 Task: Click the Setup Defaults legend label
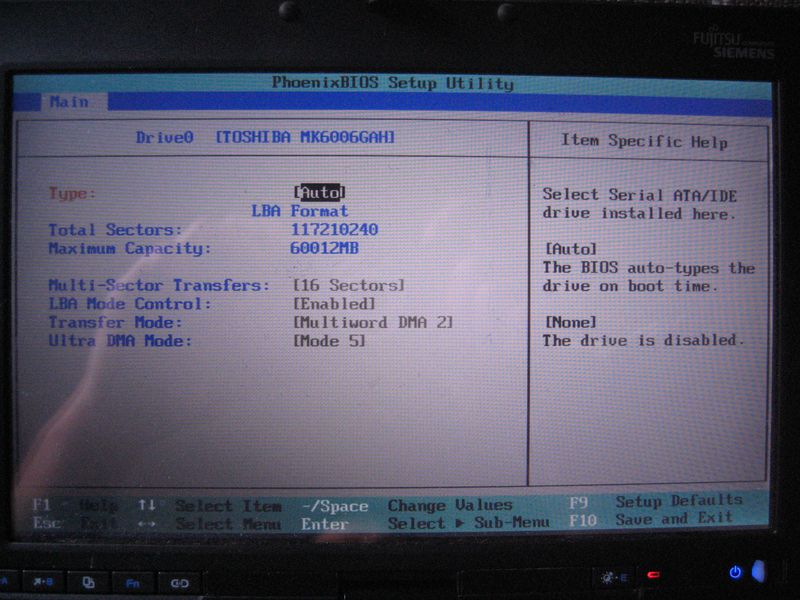point(679,501)
